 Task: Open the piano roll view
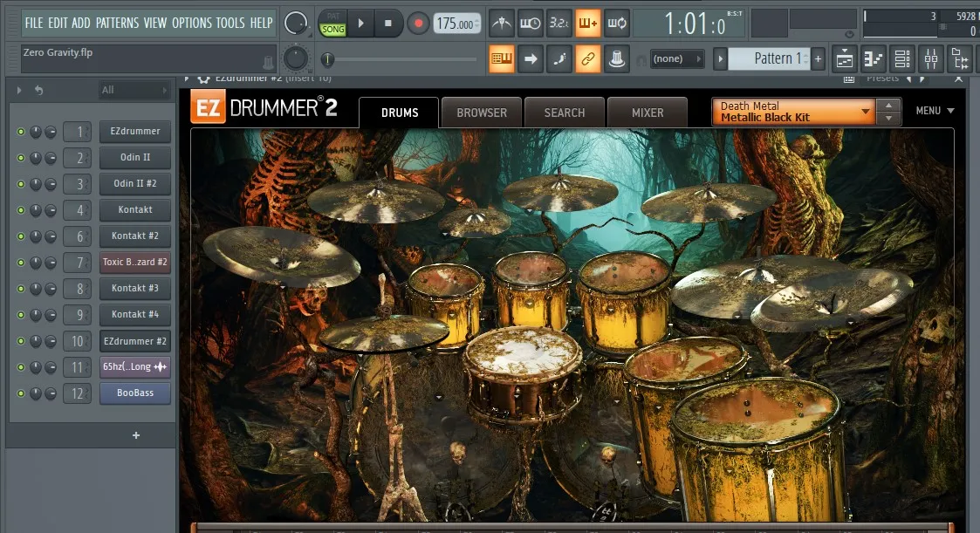(x=874, y=59)
